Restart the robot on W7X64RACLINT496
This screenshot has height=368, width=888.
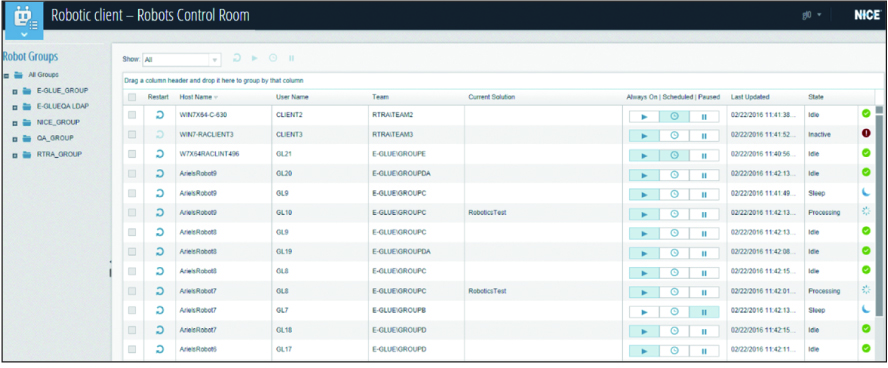(x=160, y=153)
